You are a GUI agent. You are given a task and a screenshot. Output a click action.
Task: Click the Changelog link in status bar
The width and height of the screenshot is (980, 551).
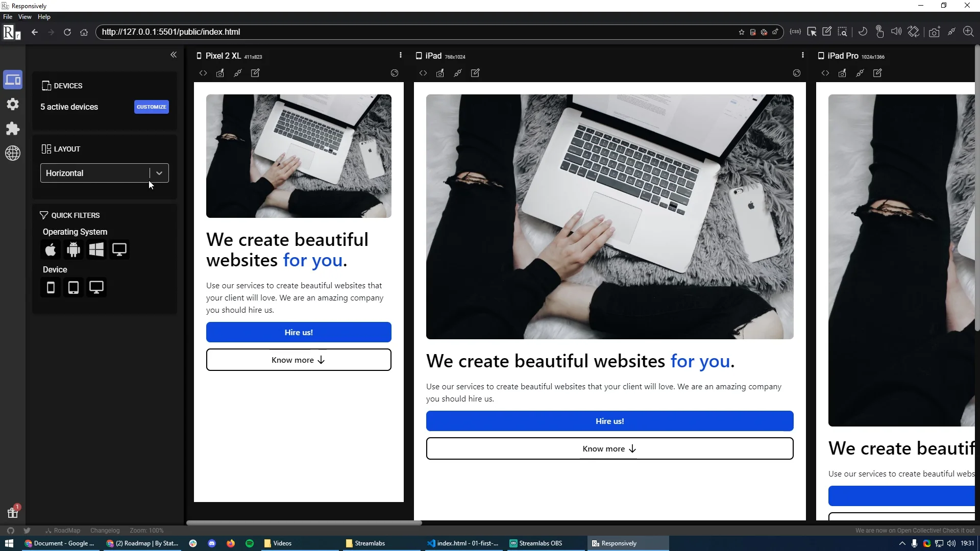[105, 531]
